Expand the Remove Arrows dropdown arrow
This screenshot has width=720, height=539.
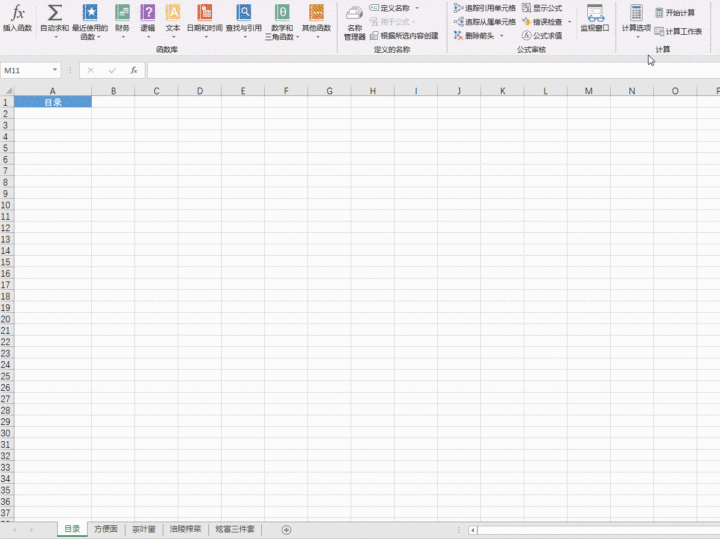(501, 35)
